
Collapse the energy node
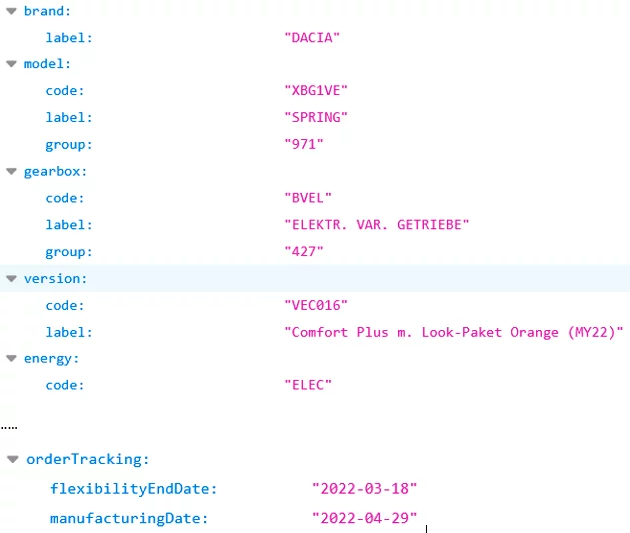tap(12, 358)
